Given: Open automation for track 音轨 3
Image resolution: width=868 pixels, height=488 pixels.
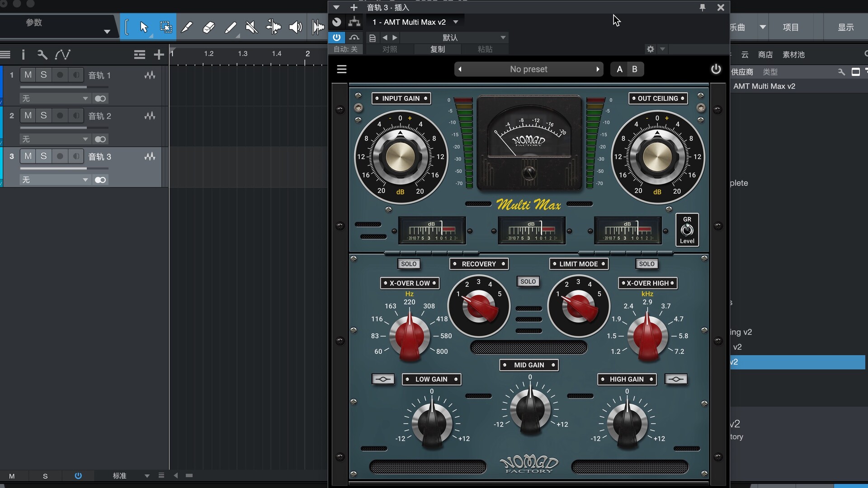Looking at the screenshot, I should click(x=150, y=156).
